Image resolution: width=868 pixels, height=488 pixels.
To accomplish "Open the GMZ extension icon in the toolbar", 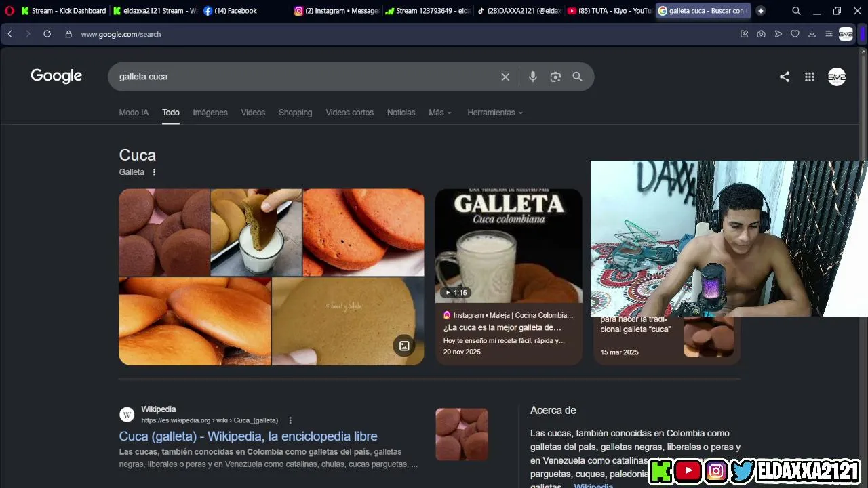I will click(x=846, y=34).
